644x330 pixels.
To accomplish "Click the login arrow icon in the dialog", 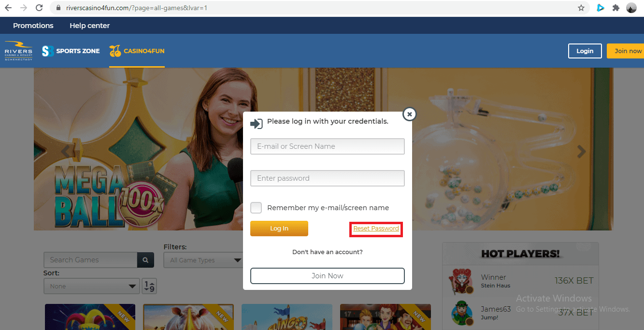I will tap(257, 123).
